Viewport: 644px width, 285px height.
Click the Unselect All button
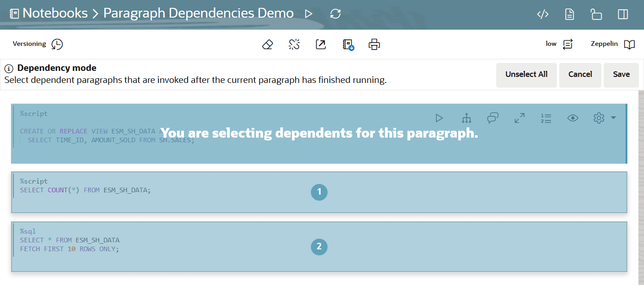click(526, 75)
